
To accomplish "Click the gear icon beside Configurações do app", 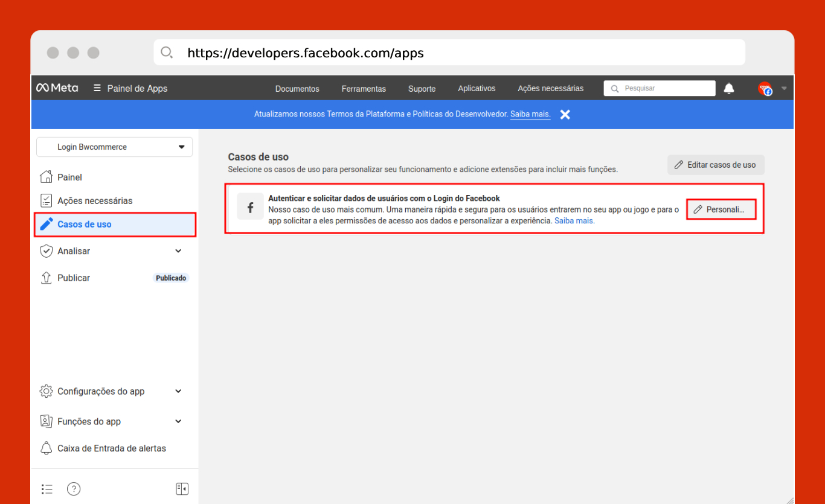I will coord(46,391).
